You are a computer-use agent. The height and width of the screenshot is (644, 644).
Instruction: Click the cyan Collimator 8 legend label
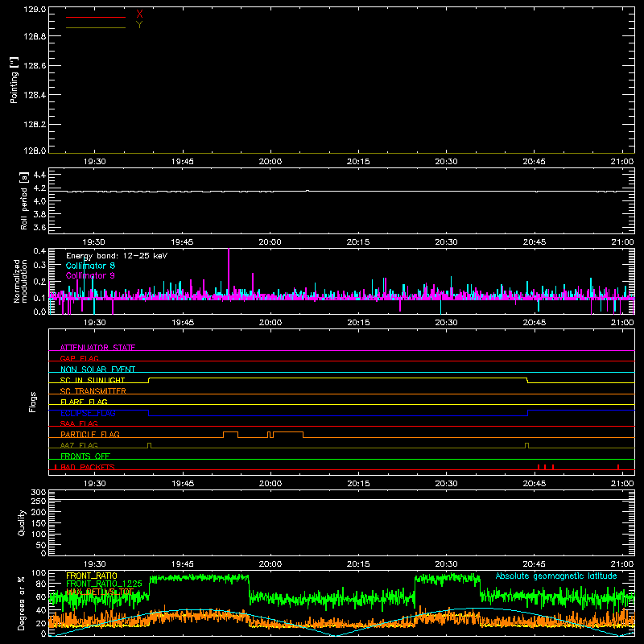point(90,266)
